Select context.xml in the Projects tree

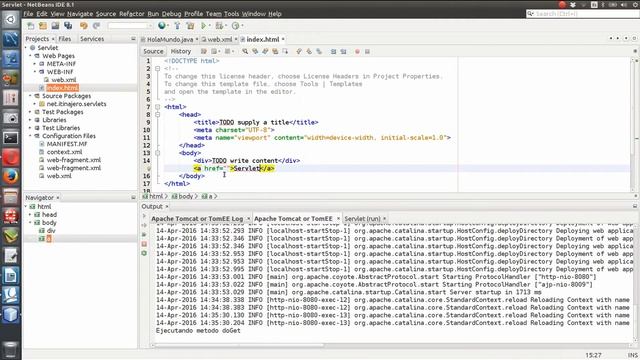pos(64,152)
